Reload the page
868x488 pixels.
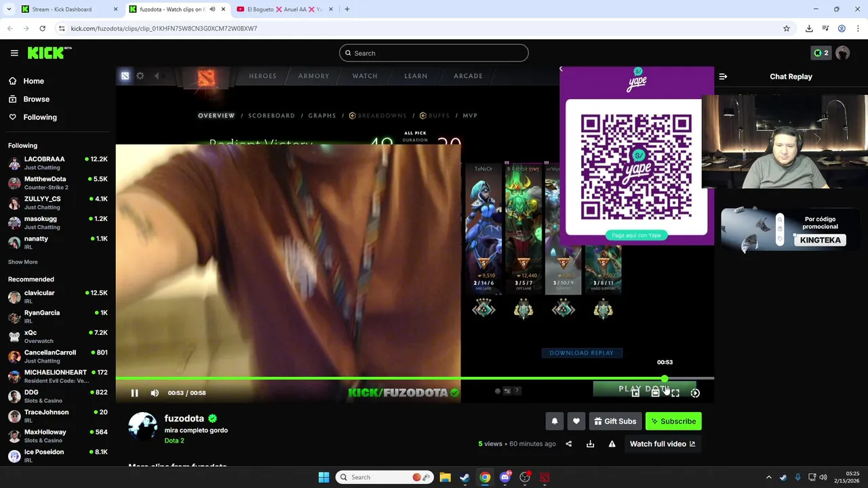click(x=42, y=28)
